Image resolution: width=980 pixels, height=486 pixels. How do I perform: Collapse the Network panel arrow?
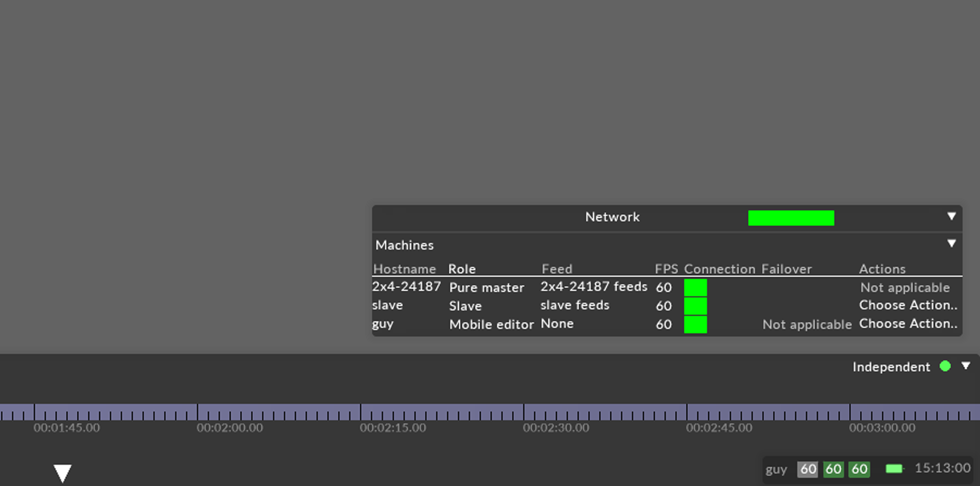[x=951, y=217]
